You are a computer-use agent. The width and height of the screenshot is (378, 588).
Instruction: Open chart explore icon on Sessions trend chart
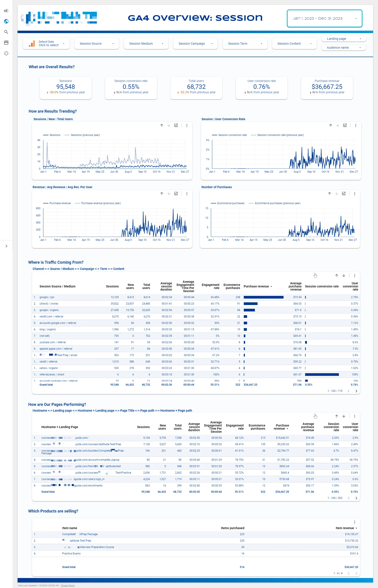coord(176,125)
